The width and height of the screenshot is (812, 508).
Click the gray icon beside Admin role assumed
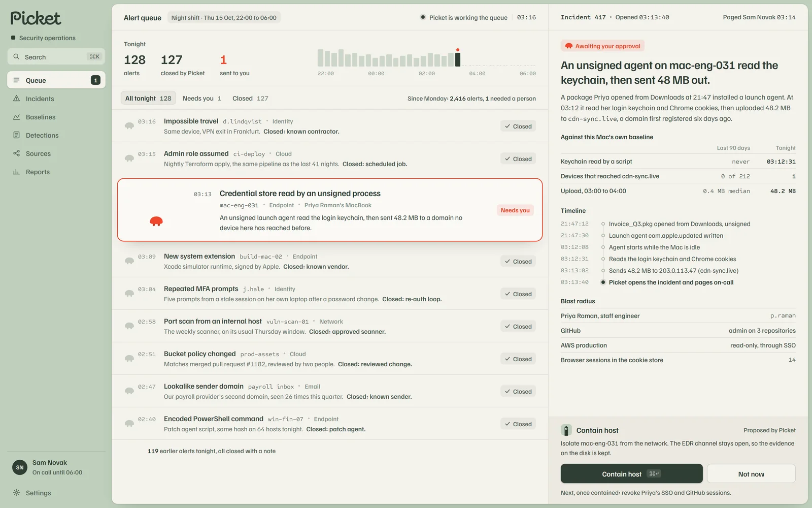(129, 158)
